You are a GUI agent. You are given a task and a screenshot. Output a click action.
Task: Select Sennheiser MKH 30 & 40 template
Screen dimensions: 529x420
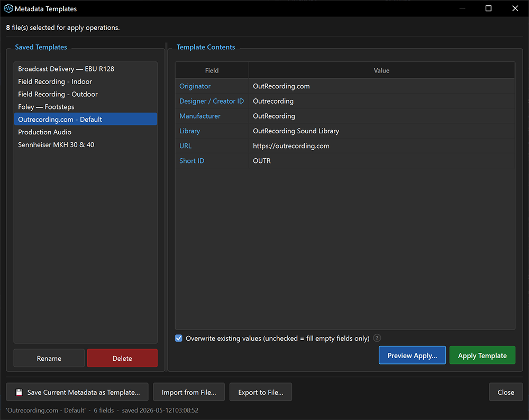[x=85, y=145]
